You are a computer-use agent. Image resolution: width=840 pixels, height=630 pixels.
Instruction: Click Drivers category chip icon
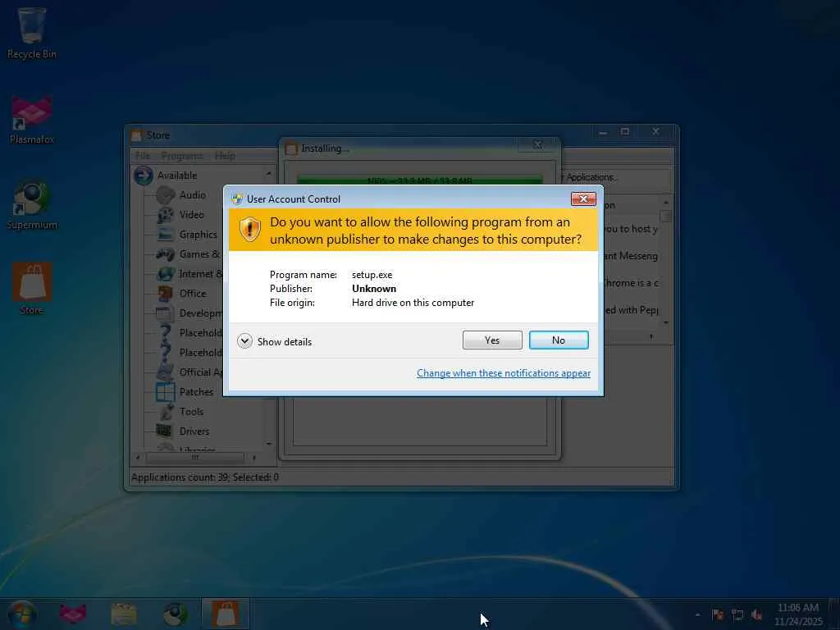click(164, 430)
